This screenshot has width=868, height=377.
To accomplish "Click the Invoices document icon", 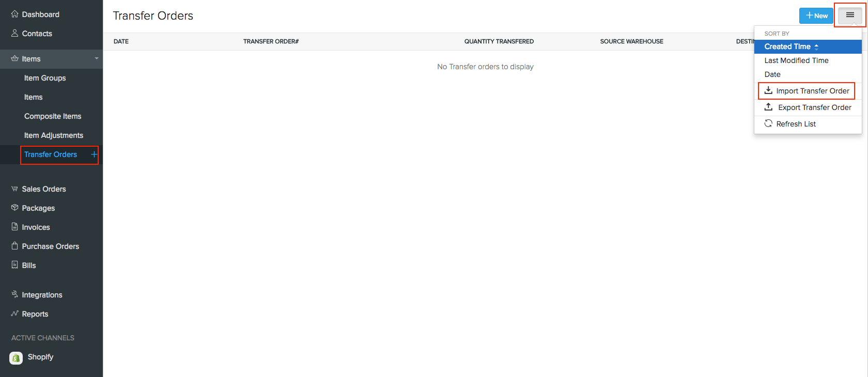I will pos(14,227).
